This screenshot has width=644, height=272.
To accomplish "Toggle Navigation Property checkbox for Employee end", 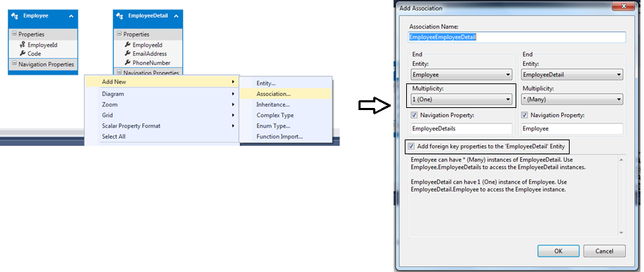I will (x=414, y=116).
